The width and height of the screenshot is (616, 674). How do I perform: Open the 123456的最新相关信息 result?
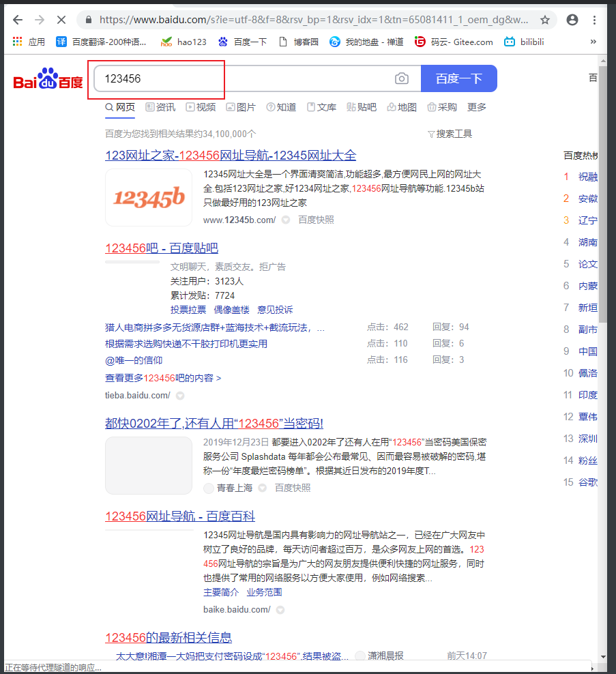point(168,637)
